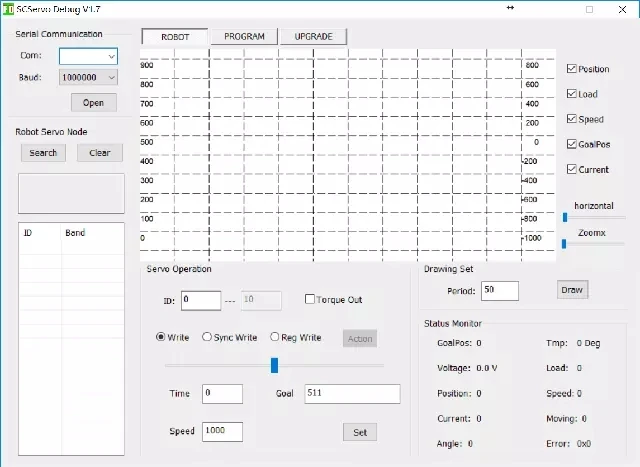Viewport: 640px width, 467px height.
Task: Click the 'Tmp: 0 Deg' status text
Action: (x=573, y=343)
